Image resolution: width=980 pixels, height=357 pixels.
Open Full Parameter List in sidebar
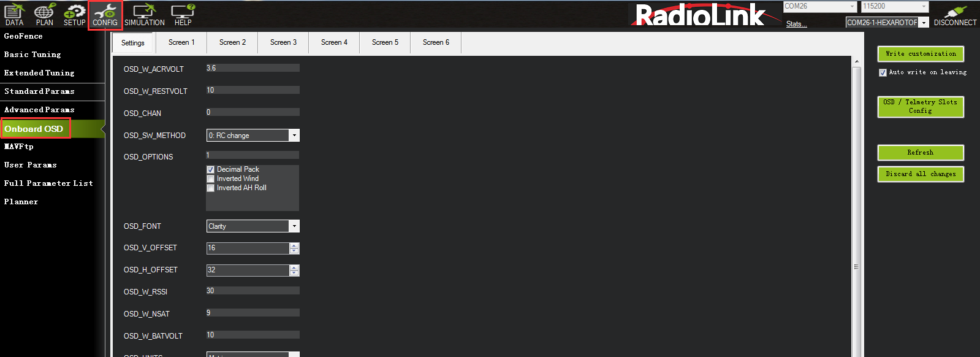point(48,183)
